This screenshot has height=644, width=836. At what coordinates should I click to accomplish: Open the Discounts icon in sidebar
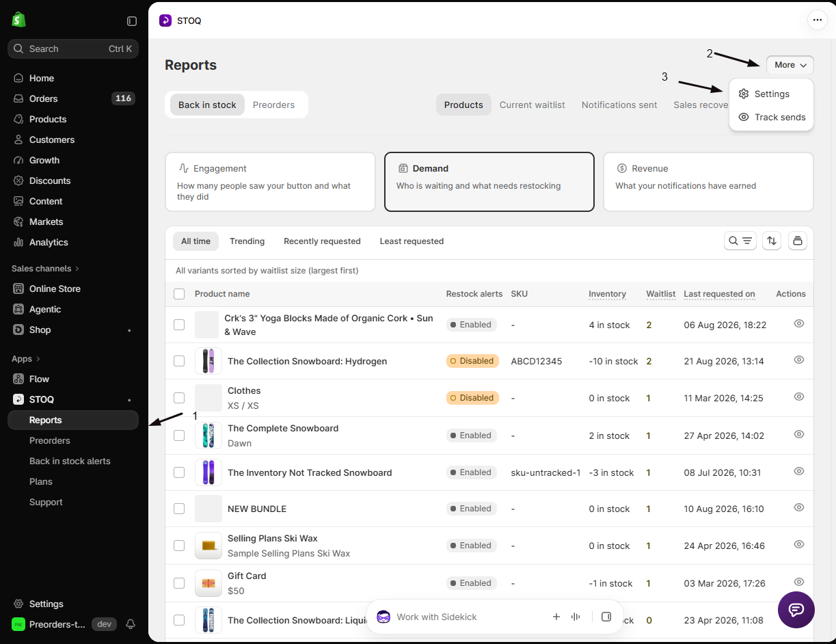coord(18,180)
